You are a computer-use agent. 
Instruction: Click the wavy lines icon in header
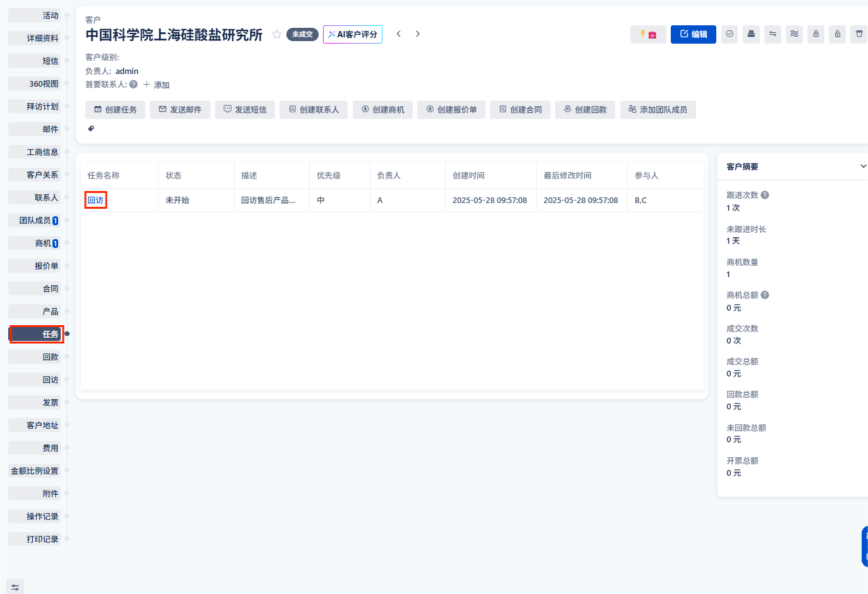tap(795, 34)
